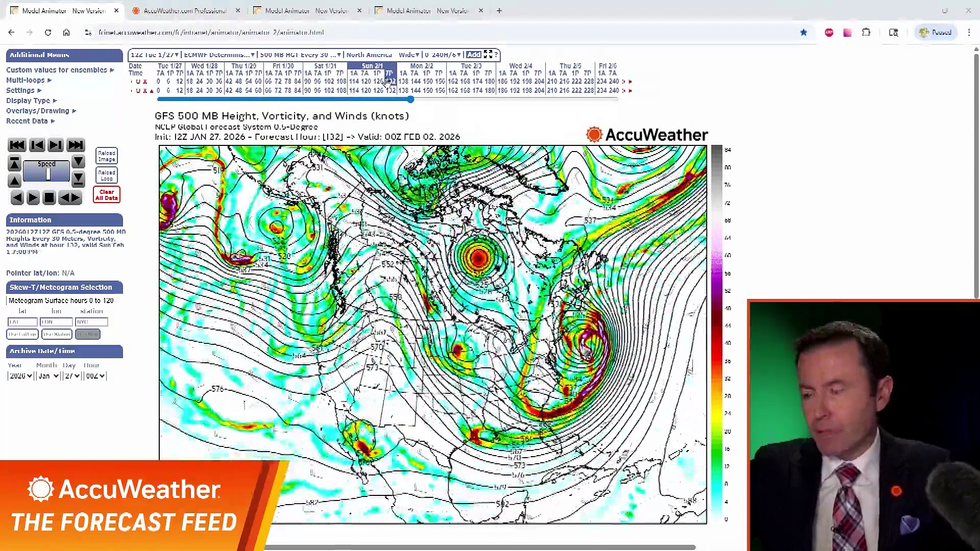980x551 pixels.
Task: Step back one frame
Action: pyautogui.click(x=37, y=145)
